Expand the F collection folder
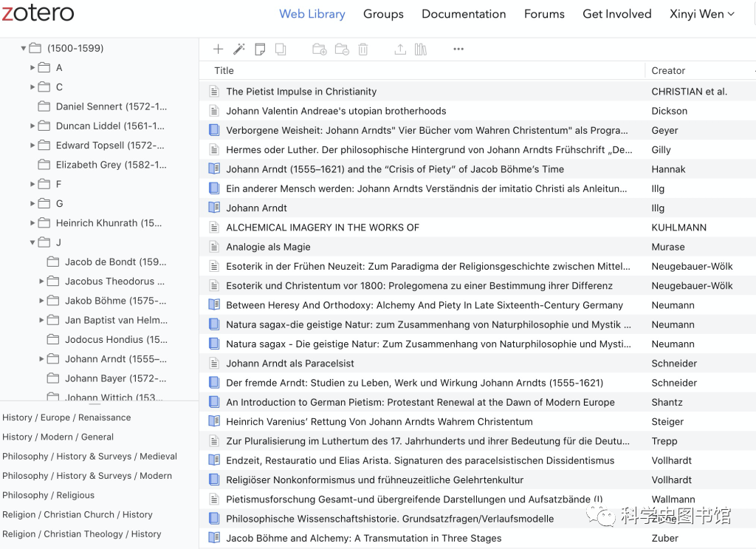This screenshot has width=756, height=549. coord(32,184)
